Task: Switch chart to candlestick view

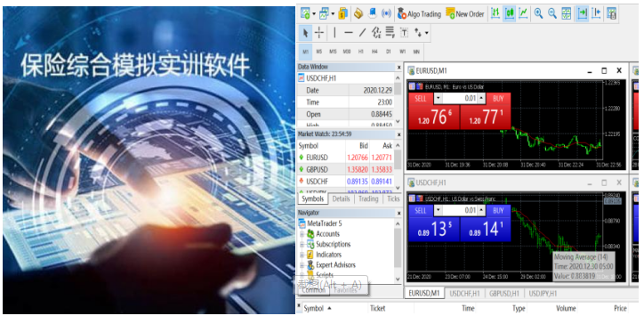Action: [510, 13]
